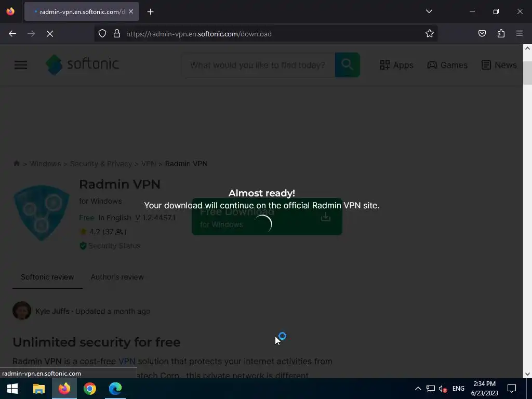Image resolution: width=532 pixels, height=399 pixels.
Task: Open the Apps section
Action: click(x=396, y=65)
